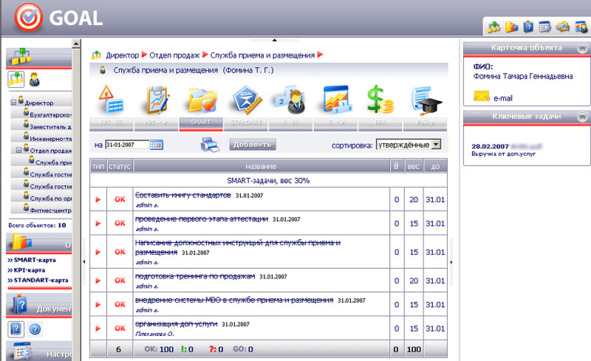Click the sidebar scrollbar up arrow

point(76,44)
